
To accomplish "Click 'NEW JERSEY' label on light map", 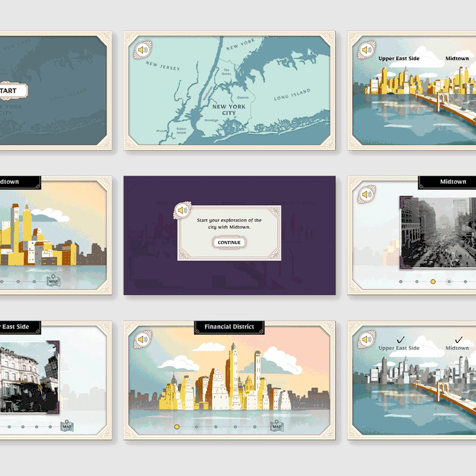I will pyautogui.click(x=162, y=65).
